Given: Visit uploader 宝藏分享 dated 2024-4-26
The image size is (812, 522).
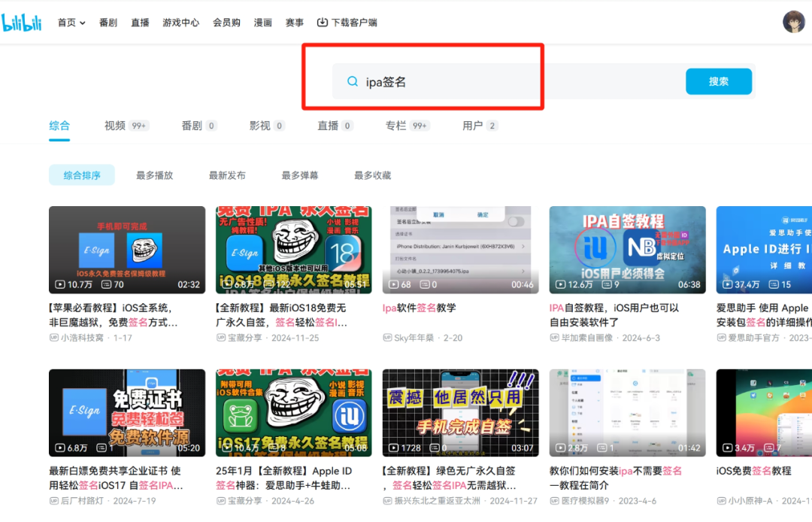Looking at the screenshot, I should pos(244,501).
